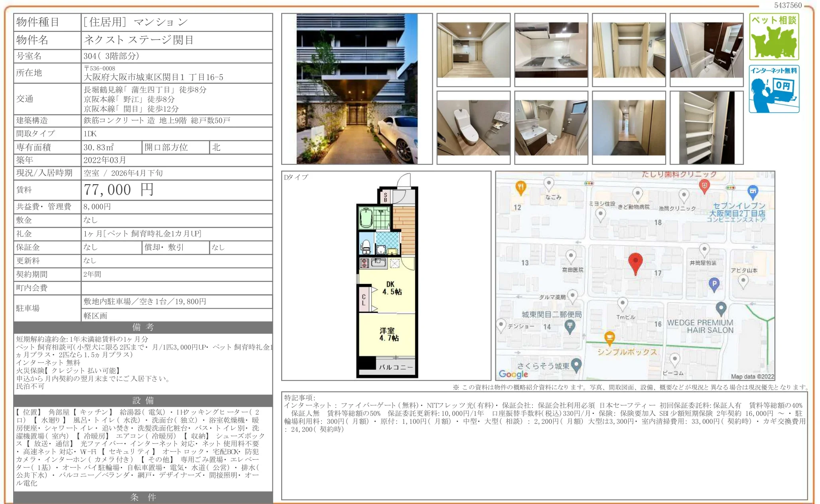Image resolution: width=820 pixels, height=504 pixels.
Task: Click the blue parking P marker
Action: pyautogui.click(x=714, y=284)
